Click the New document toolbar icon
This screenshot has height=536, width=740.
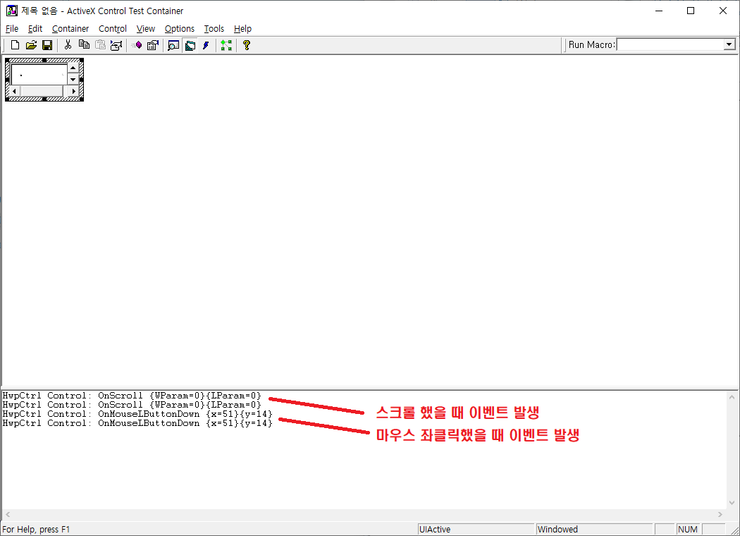coord(15,45)
